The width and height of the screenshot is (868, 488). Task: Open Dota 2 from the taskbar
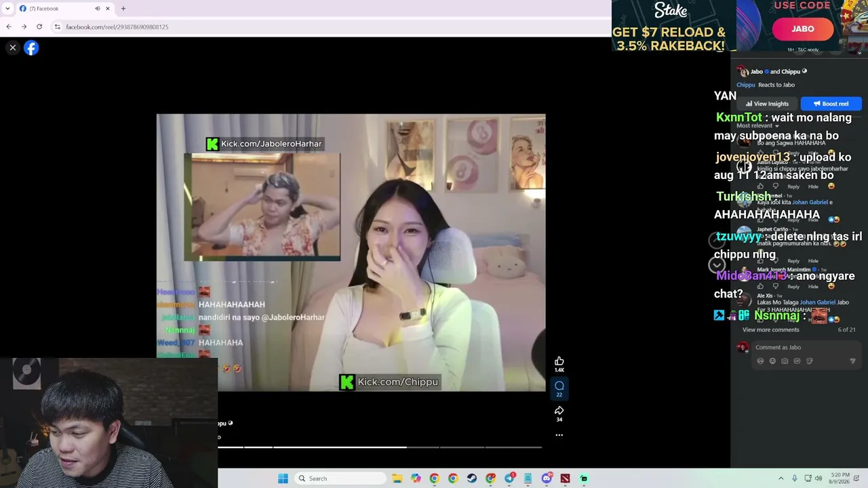(x=565, y=479)
